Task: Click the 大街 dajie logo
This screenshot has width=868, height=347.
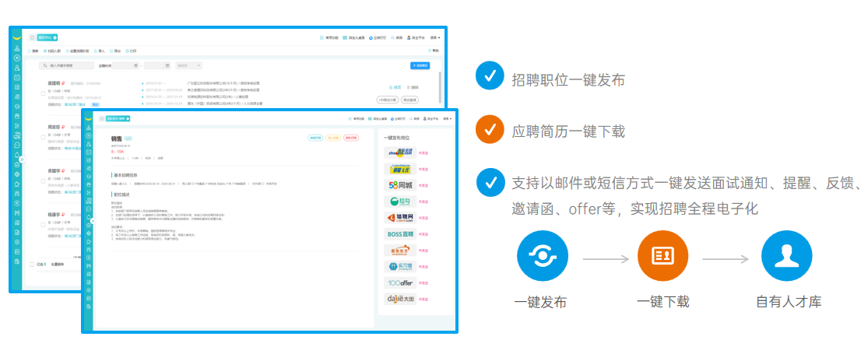Action: tap(399, 298)
